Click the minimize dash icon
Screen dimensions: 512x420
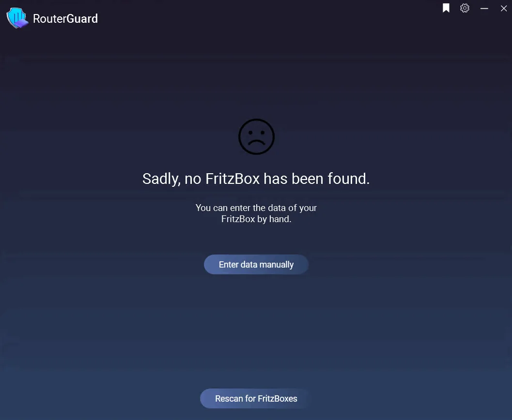click(484, 9)
